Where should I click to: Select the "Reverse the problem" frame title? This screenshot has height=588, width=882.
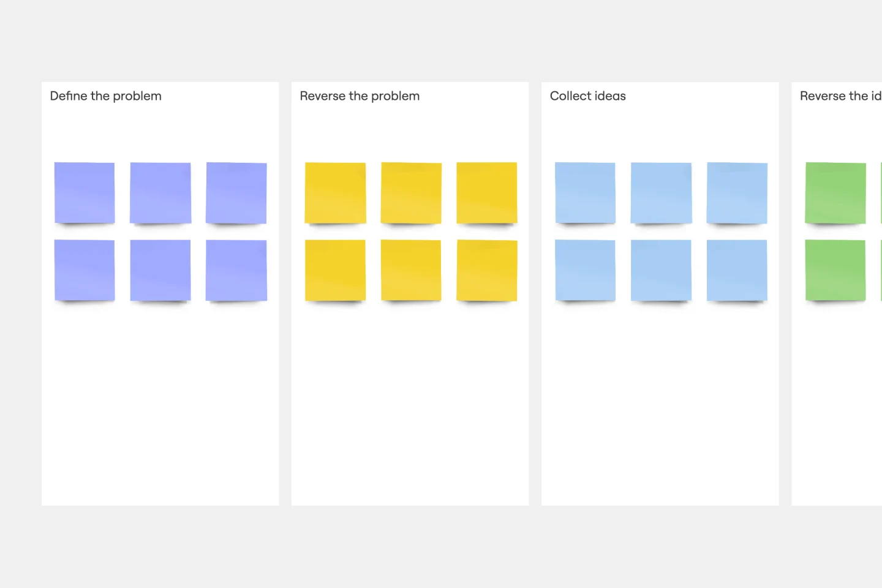[360, 96]
